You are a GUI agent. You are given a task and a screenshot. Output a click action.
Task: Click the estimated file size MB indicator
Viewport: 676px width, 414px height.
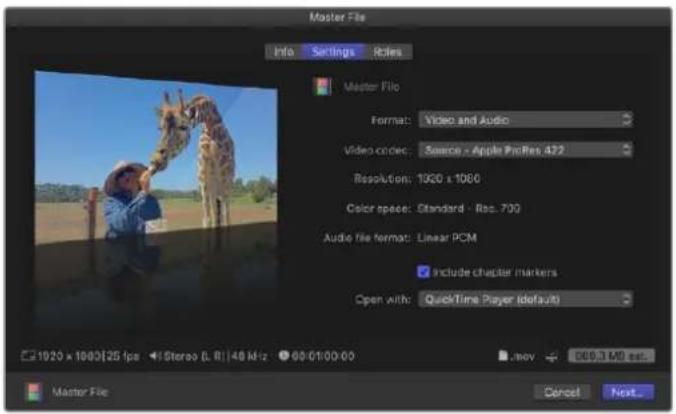tap(611, 356)
